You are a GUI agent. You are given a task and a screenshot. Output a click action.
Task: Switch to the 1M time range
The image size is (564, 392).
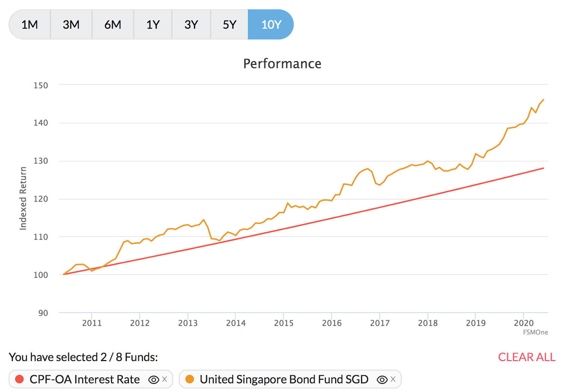(30, 25)
